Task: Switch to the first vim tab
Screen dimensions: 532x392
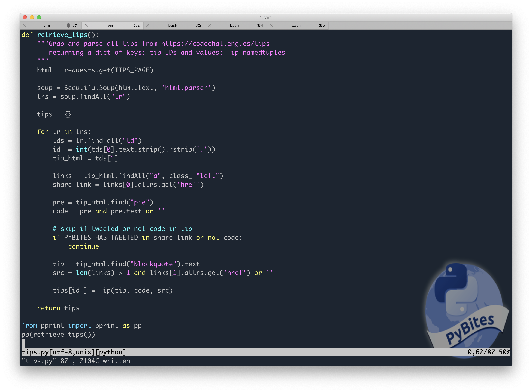Action: 47,25
